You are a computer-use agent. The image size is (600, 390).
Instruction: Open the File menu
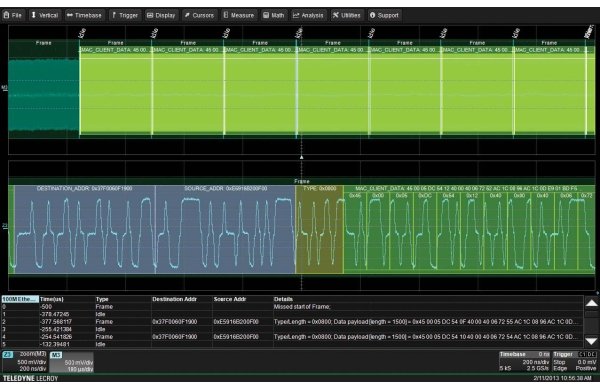pos(13,15)
